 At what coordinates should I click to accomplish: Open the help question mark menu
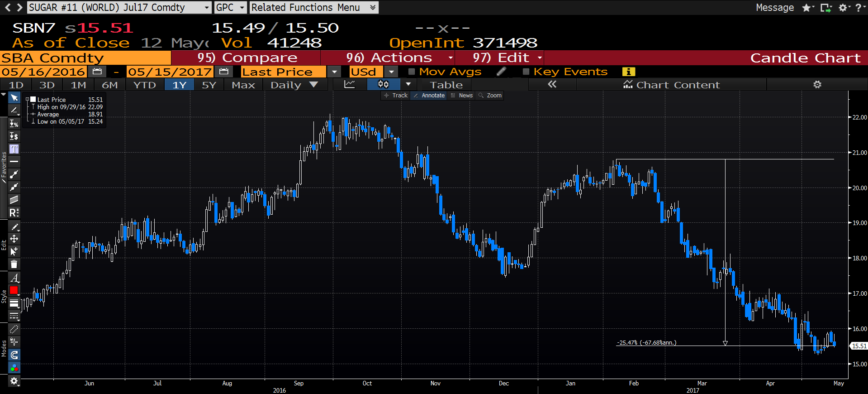(860, 8)
